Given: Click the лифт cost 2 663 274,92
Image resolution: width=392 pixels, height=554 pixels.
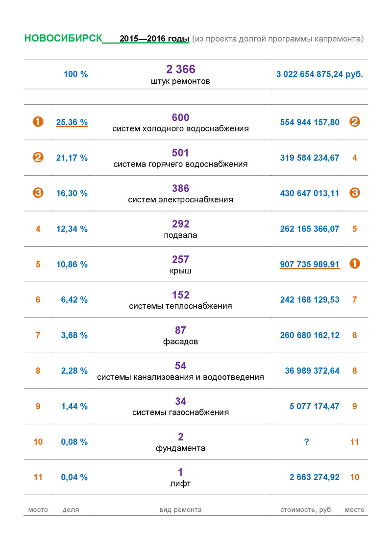Looking at the screenshot, I should tap(314, 477).
